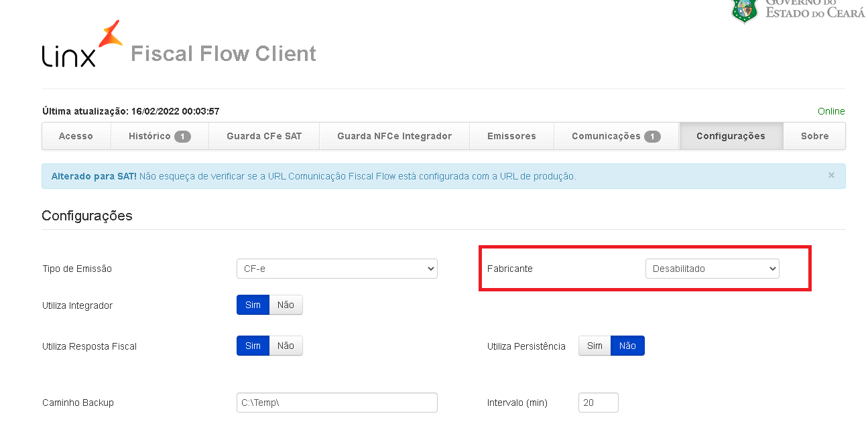Click the Governo do Estado do Ceará emblem
868x426 pixels.
click(745, 10)
